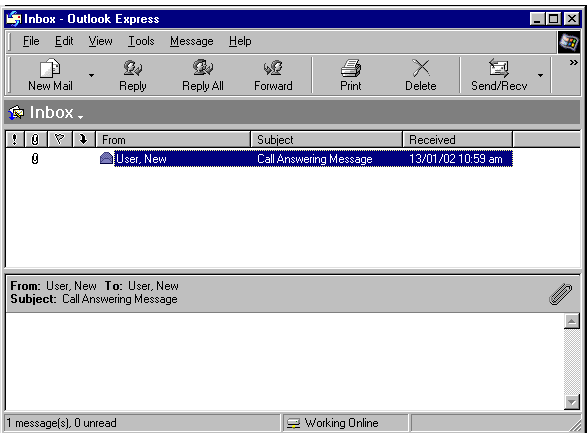
Task: Delete the selected message
Action: (420, 75)
